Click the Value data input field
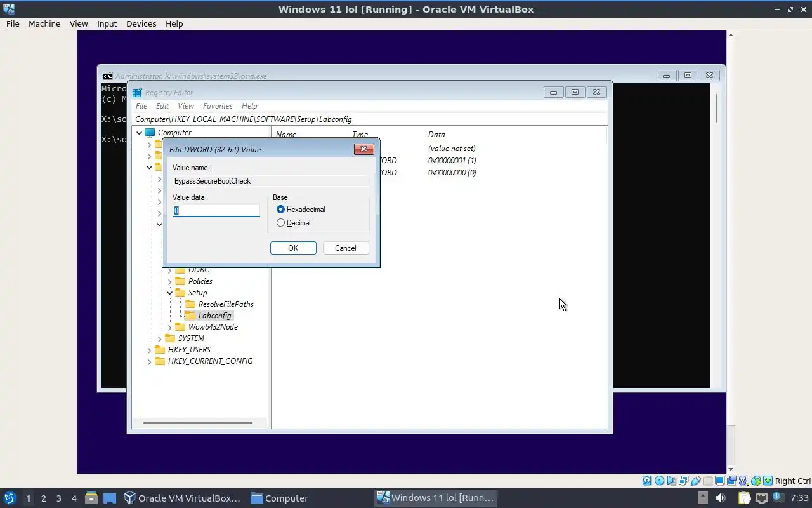 (216, 210)
